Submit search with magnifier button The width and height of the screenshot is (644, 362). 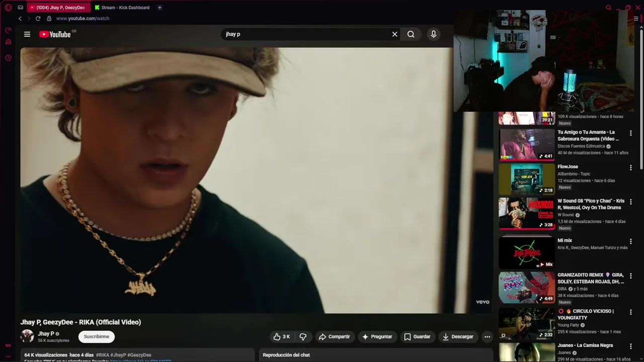tap(411, 34)
